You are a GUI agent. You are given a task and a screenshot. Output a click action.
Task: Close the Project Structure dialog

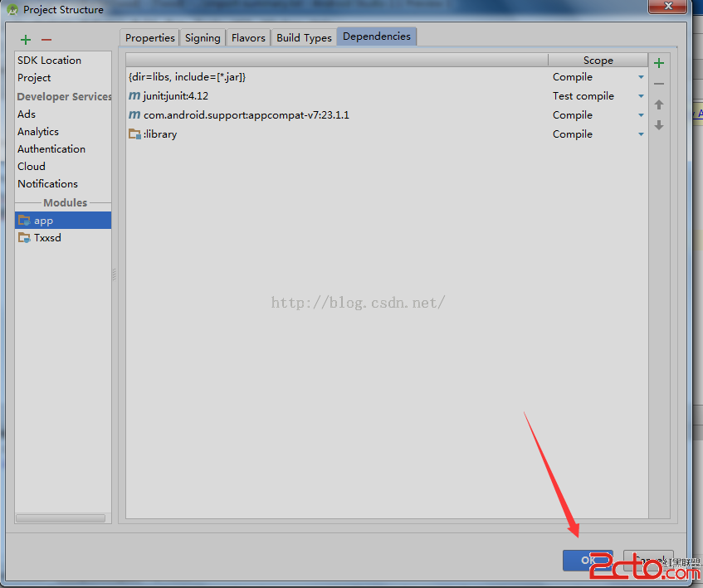point(668,6)
